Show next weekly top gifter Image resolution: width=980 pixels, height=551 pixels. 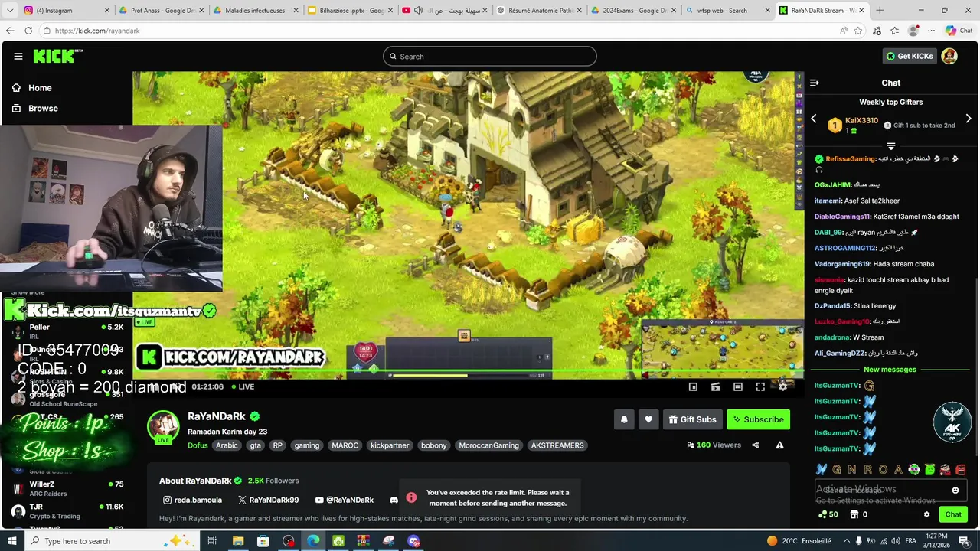[969, 119]
